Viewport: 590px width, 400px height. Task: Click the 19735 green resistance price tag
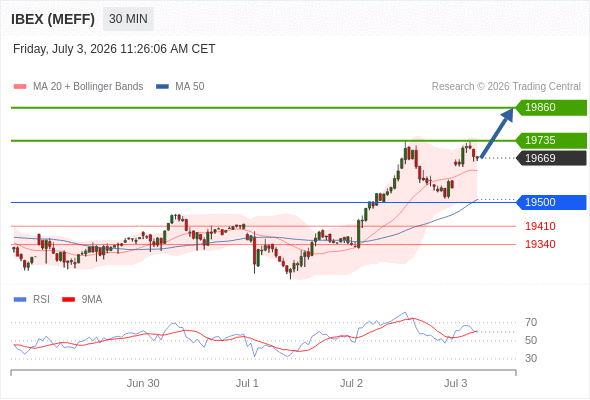pyautogui.click(x=551, y=140)
